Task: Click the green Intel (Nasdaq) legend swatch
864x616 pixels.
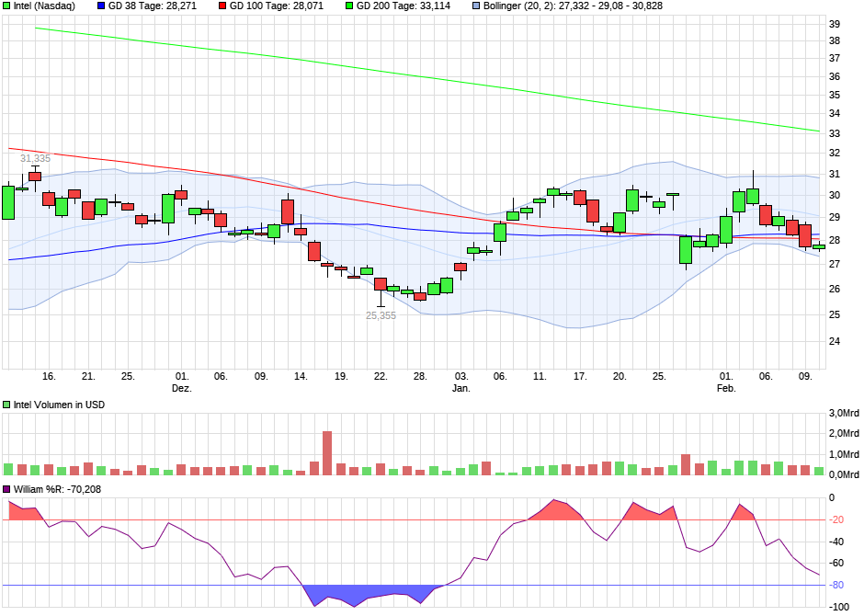Action: pos(6,6)
